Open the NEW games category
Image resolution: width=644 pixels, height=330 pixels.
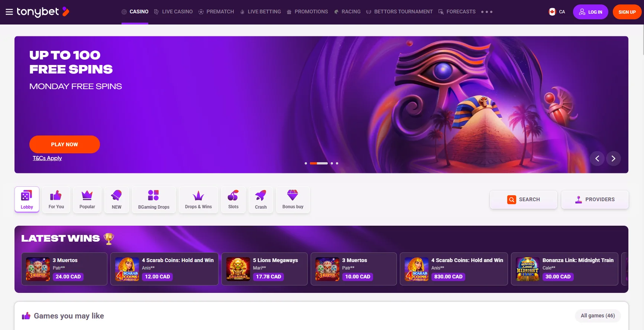point(117,199)
